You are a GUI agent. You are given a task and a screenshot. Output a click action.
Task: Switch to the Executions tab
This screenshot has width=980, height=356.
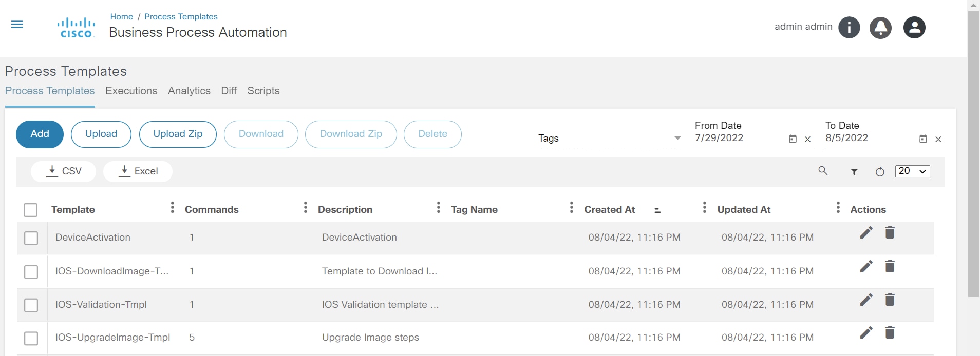point(131,91)
